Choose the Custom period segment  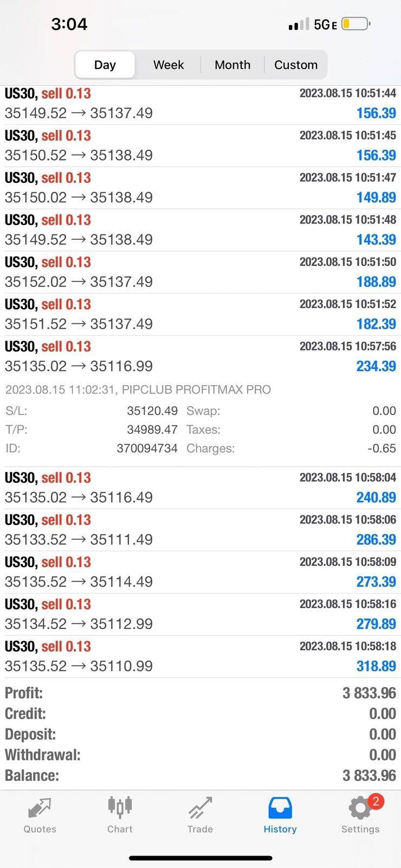296,65
